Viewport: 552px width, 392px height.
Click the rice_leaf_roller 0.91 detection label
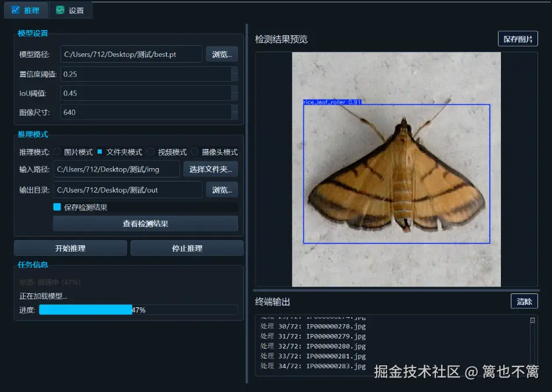[333, 102]
